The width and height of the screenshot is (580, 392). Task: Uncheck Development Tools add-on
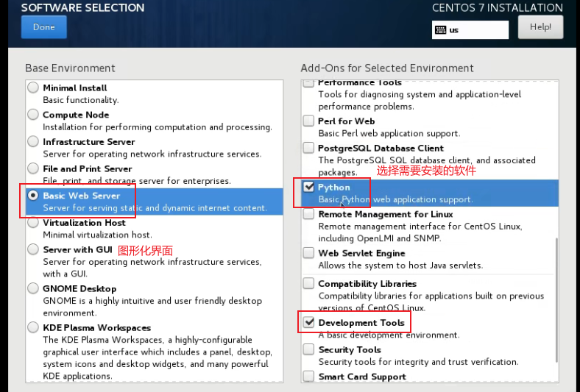click(x=308, y=323)
